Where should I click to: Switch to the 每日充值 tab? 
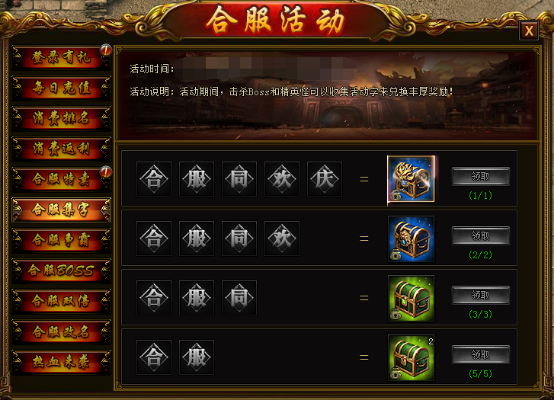point(61,88)
